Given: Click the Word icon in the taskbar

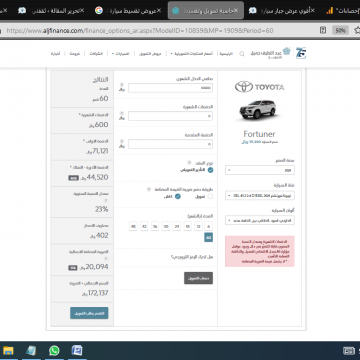Looking at the screenshot, I should tap(77, 351).
